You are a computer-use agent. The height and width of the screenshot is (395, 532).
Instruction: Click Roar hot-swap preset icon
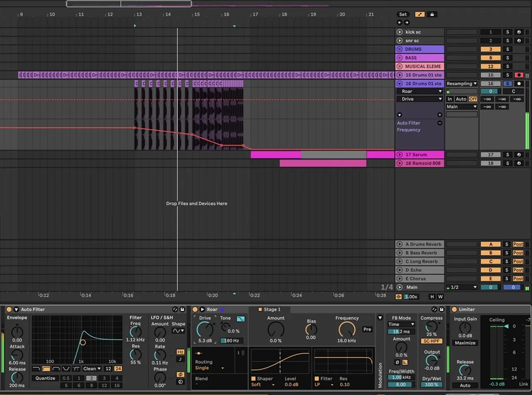[x=434, y=309]
